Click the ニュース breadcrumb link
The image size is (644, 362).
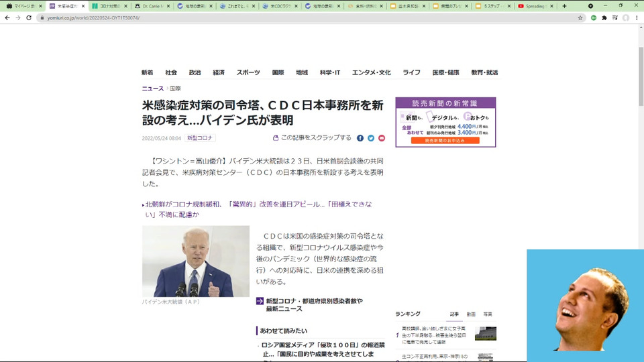(153, 88)
